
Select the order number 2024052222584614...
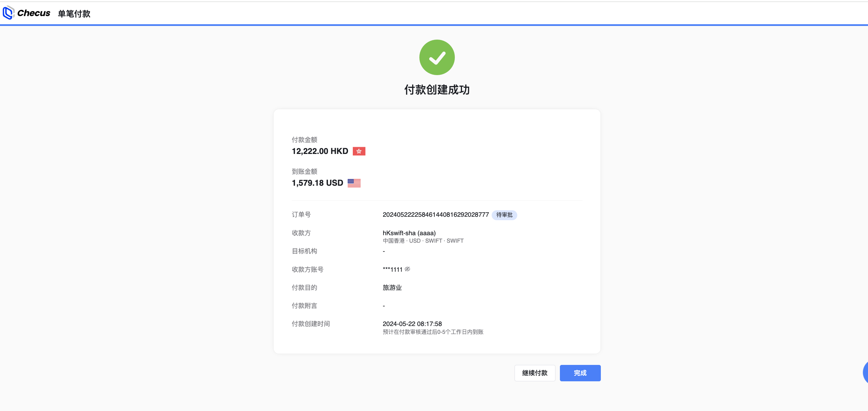[x=435, y=215]
